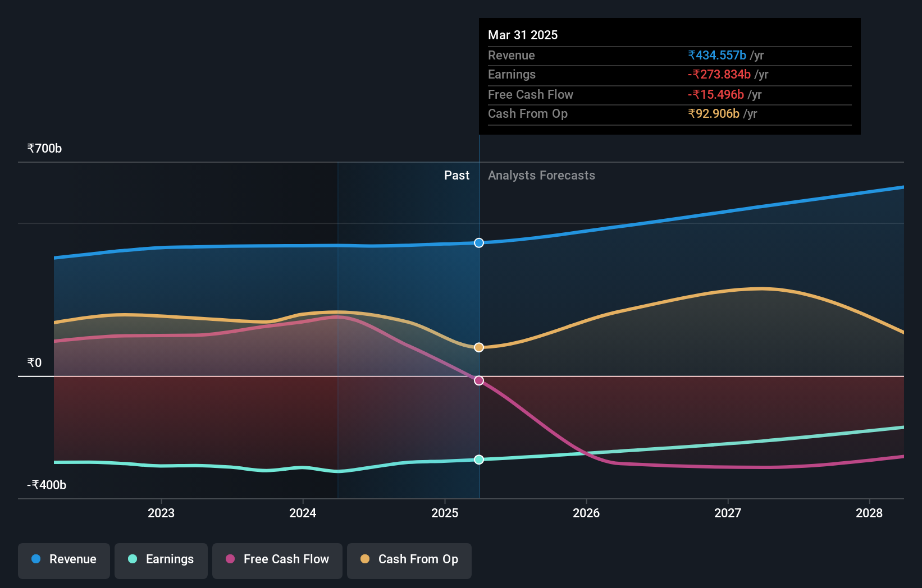Click the Past label on the chart
The width and height of the screenshot is (922, 588).
(x=457, y=176)
